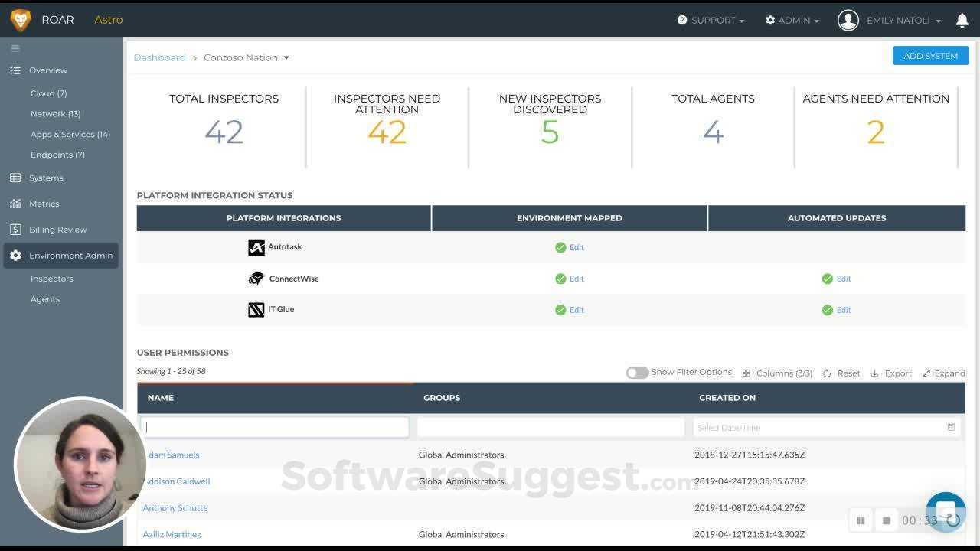Toggle Show Filter Options switch

637,373
